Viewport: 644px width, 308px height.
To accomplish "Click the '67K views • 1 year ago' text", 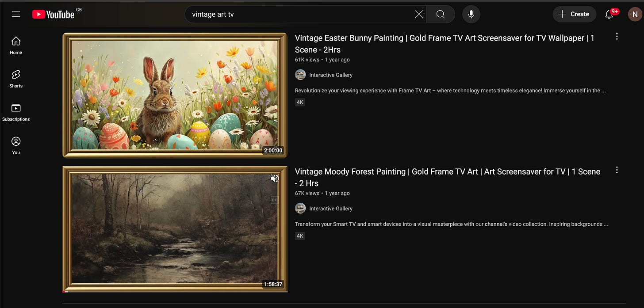I will (x=322, y=193).
